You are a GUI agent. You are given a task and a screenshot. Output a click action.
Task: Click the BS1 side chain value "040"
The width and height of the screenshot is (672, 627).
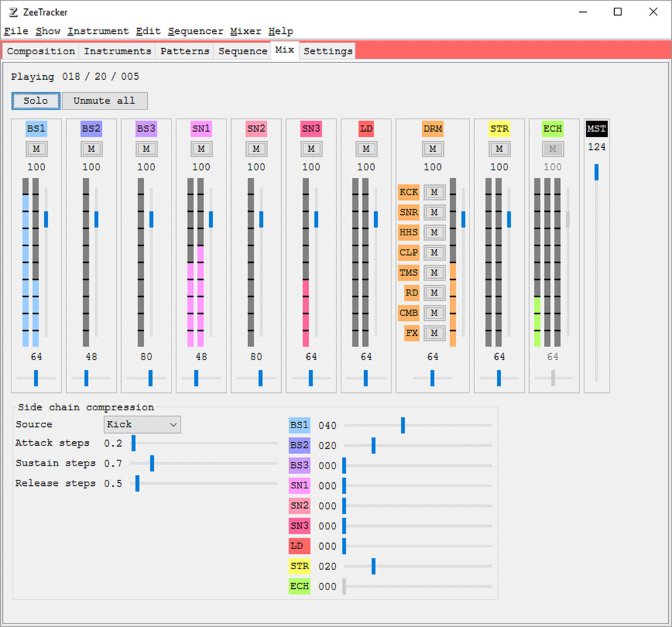328,425
